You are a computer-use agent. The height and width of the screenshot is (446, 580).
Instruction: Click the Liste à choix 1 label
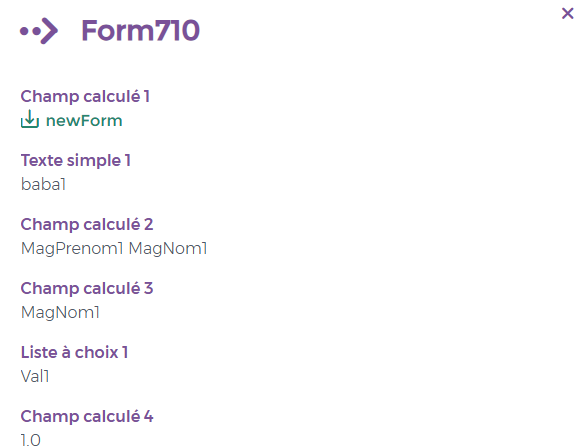click(x=74, y=352)
